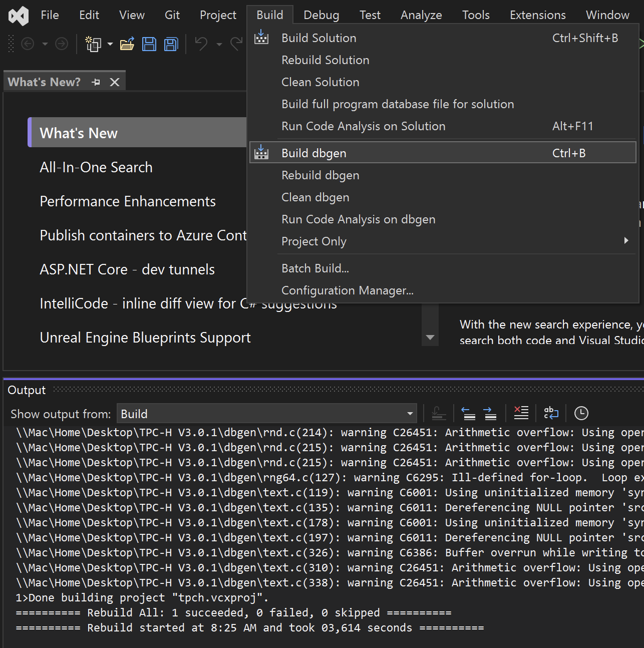Screen dimensions: 644x648
Task: Click the Save icon in the toolbar
Action: [149, 44]
